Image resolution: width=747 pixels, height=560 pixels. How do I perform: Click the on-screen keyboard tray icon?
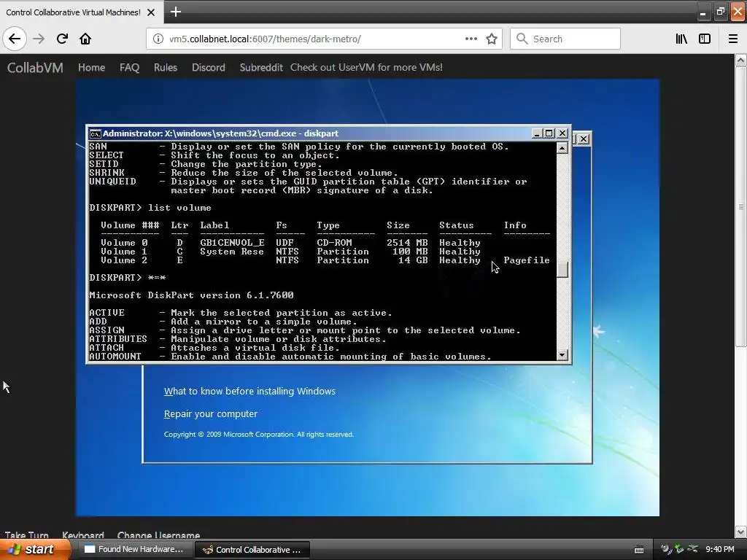(639, 550)
